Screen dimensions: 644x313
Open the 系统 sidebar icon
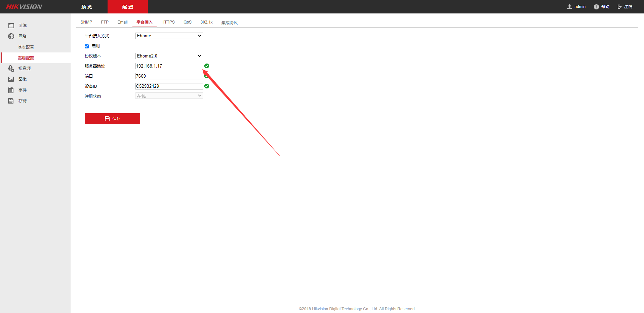pos(11,26)
